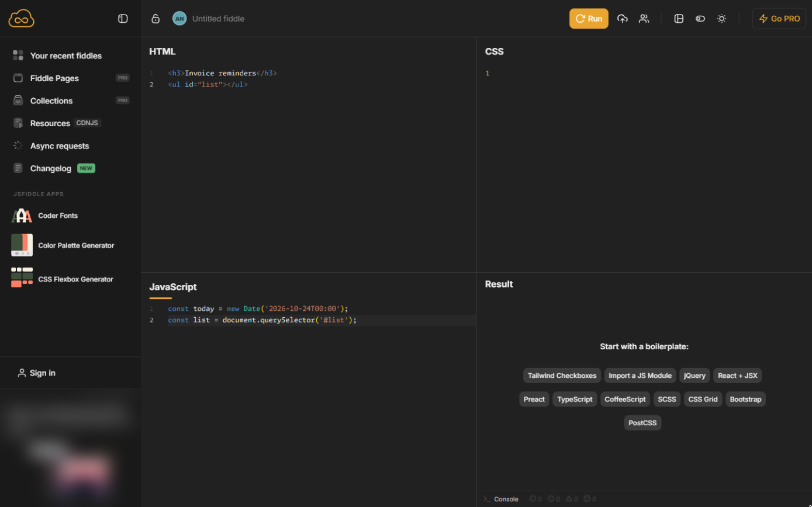Screen dimensions: 812x507
Task: Select the jQuery boilerplate
Action: click(x=694, y=376)
